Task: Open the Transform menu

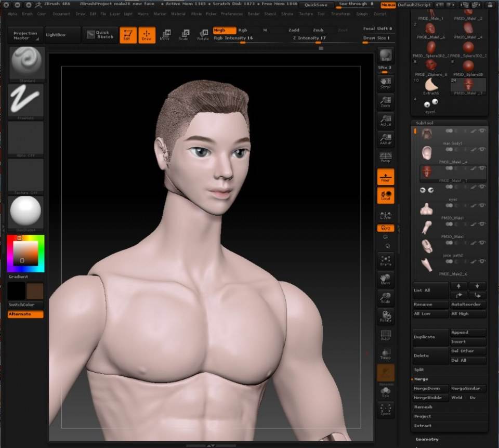Action: coord(340,14)
